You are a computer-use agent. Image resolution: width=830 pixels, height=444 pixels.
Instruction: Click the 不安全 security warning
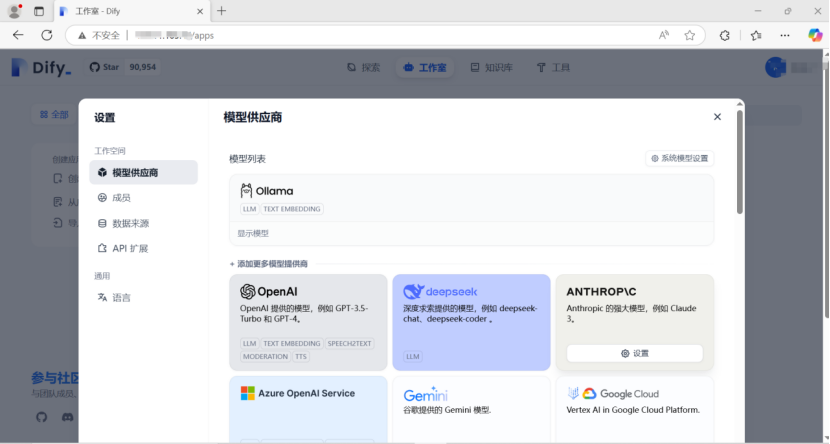click(x=99, y=35)
